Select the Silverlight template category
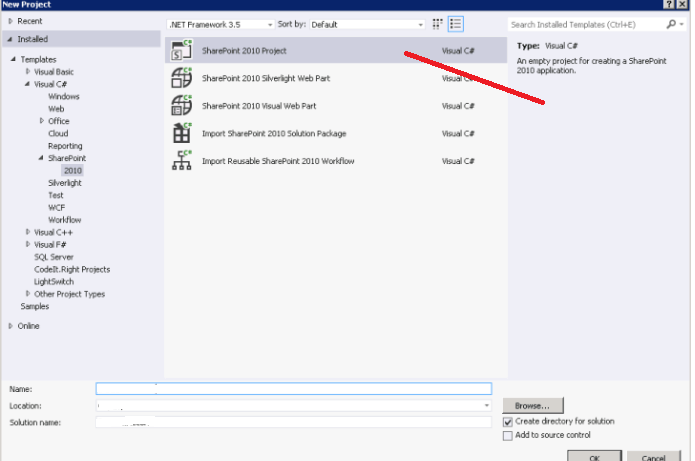Image resolution: width=695 pixels, height=461 pixels. pos(65,183)
